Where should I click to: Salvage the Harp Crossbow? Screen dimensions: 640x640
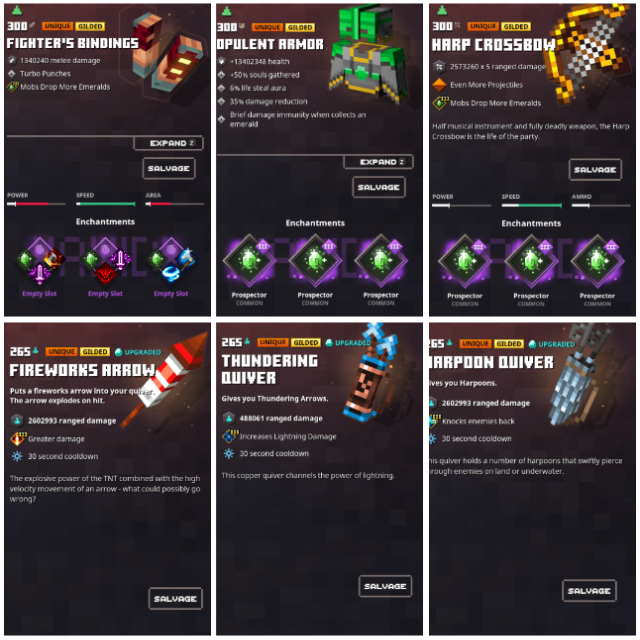pos(595,169)
